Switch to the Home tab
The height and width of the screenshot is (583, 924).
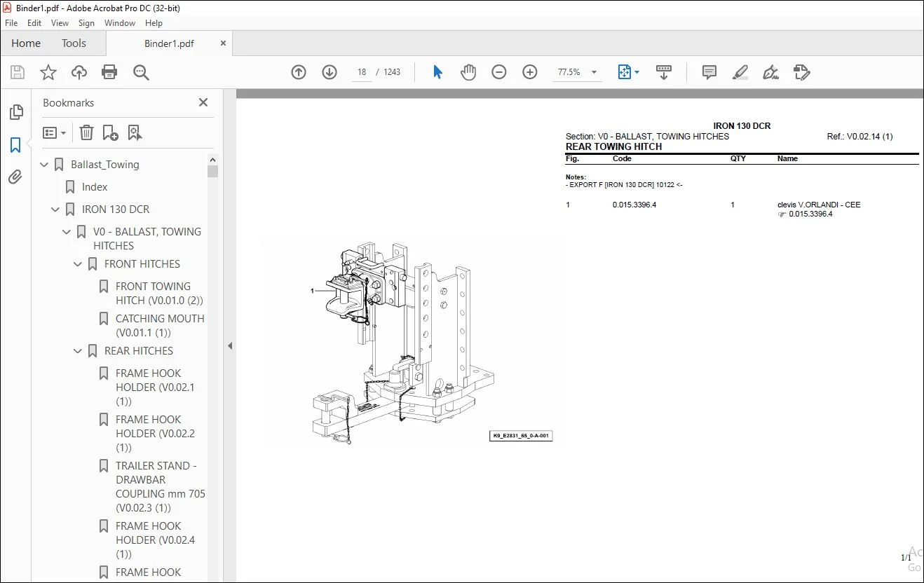pos(26,43)
